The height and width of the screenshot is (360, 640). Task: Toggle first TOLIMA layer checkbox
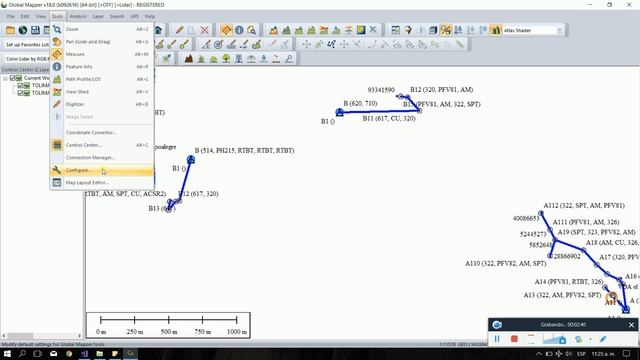[20, 85]
